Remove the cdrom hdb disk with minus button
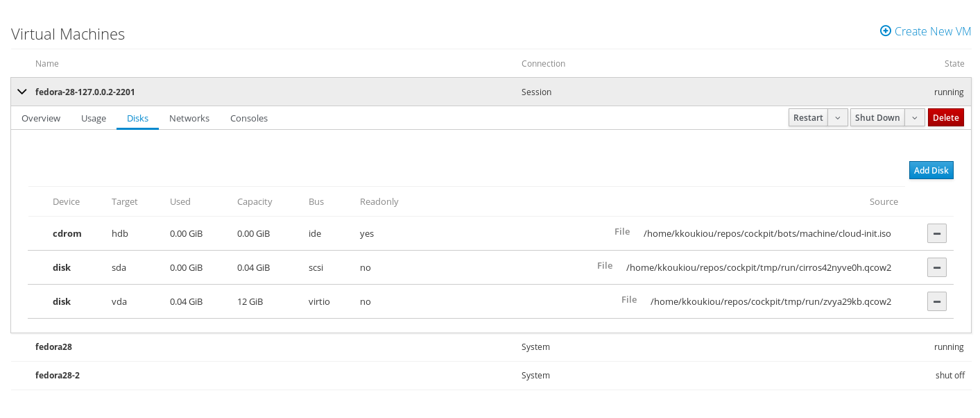 point(936,233)
